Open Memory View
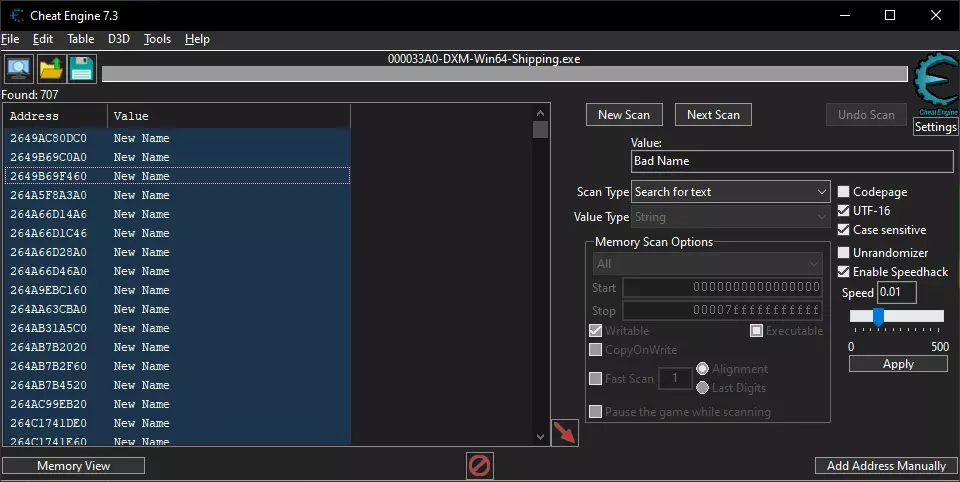This screenshot has height=482, width=960. pos(73,465)
